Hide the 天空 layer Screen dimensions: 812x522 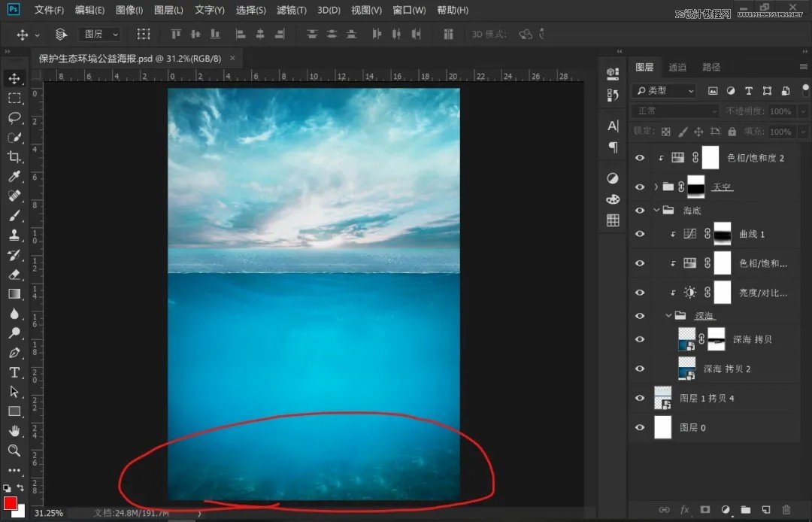pos(639,187)
